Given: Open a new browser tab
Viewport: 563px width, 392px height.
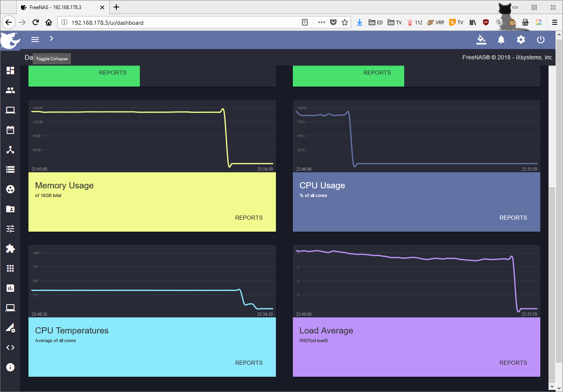Looking at the screenshot, I should pyautogui.click(x=116, y=7).
